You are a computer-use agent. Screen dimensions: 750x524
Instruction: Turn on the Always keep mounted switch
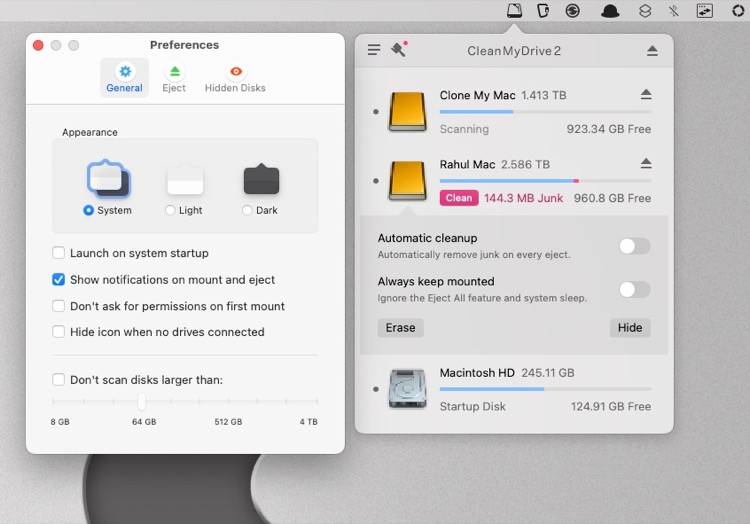point(634,289)
